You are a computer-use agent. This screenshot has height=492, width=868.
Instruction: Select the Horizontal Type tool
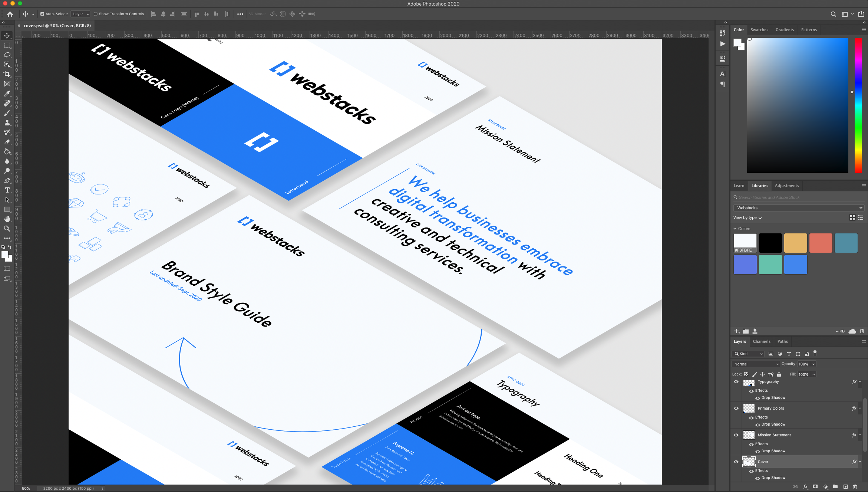7,190
